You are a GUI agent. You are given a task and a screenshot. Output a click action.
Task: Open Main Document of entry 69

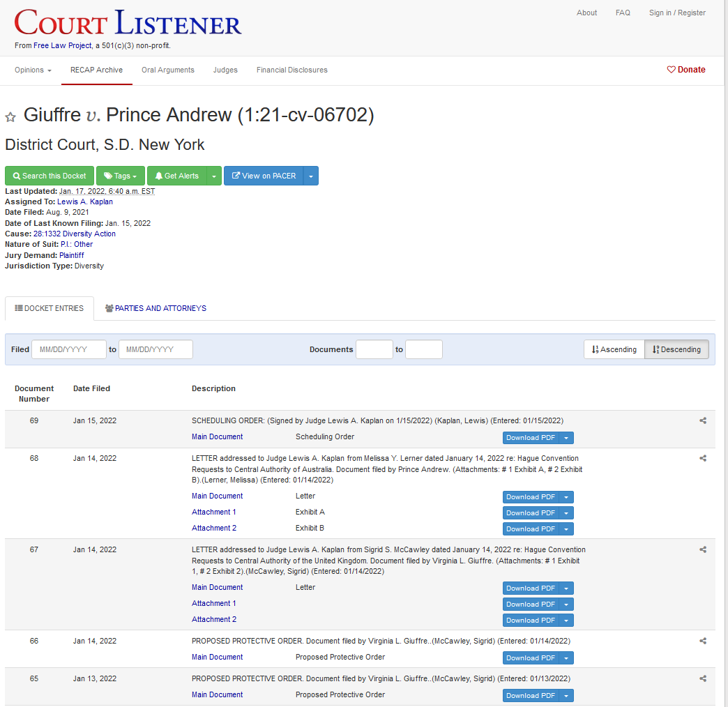(218, 437)
